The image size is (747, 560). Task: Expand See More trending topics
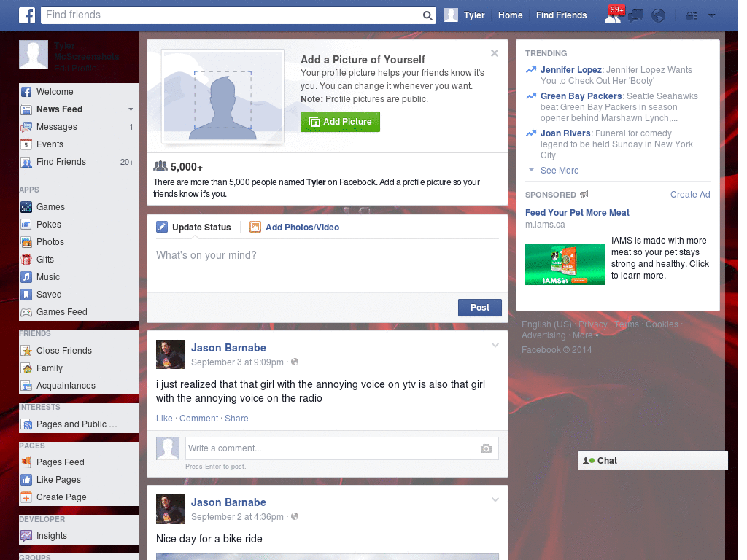pos(560,171)
